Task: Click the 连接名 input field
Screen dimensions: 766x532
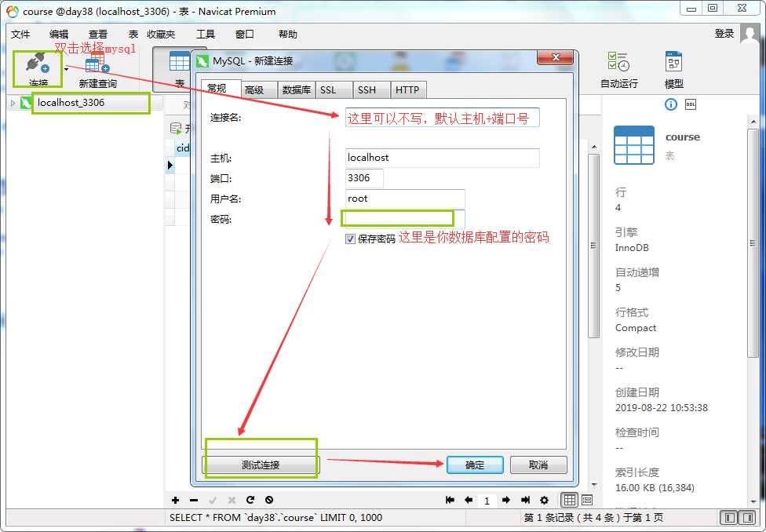Action: coord(442,118)
